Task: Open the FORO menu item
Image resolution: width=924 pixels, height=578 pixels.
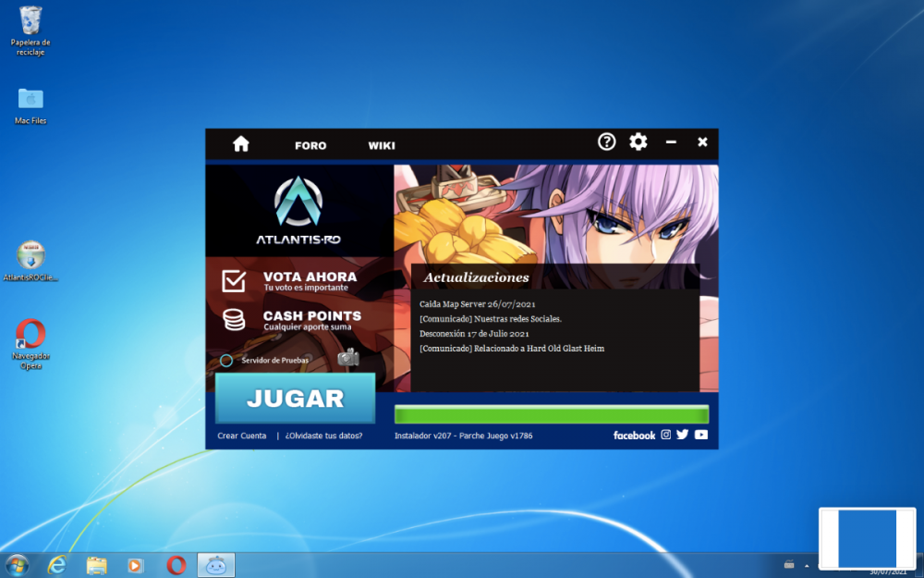Action: 310,145
